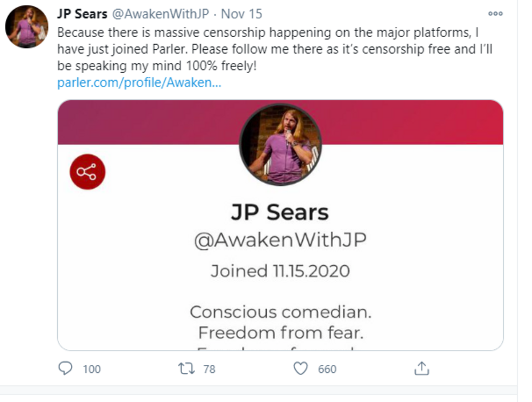Viewport: 532px width, 402px height.
Task: Click the circular profile photo in Parler card
Action: click(x=280, y=144)
